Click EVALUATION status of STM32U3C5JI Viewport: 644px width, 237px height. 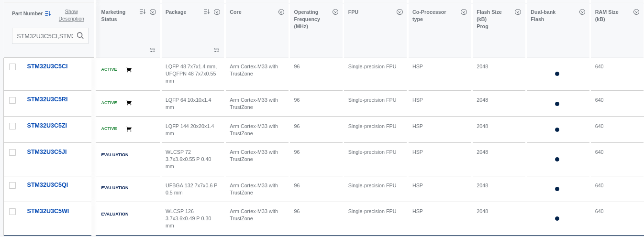coord(115,155)
